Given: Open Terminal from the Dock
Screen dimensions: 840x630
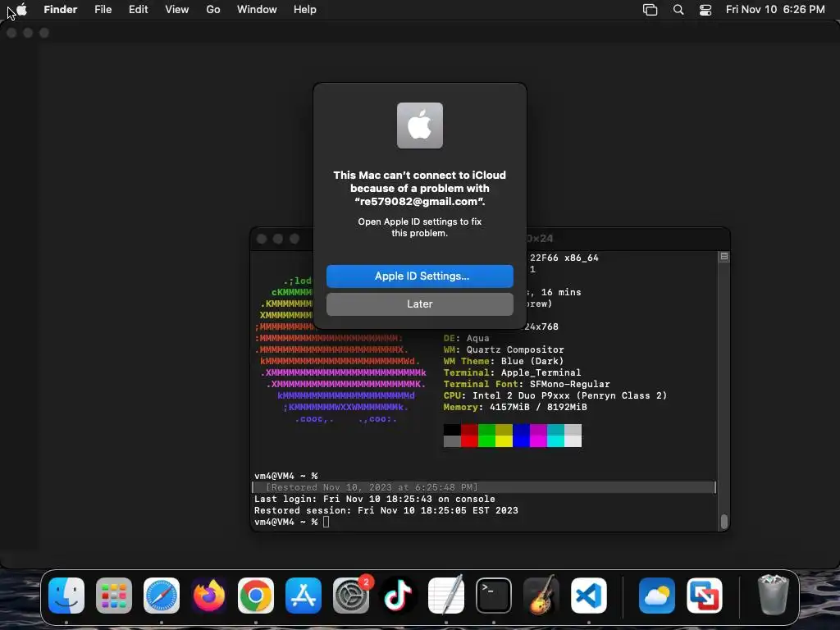Looking at the screenshot, I should click(493, 596).
